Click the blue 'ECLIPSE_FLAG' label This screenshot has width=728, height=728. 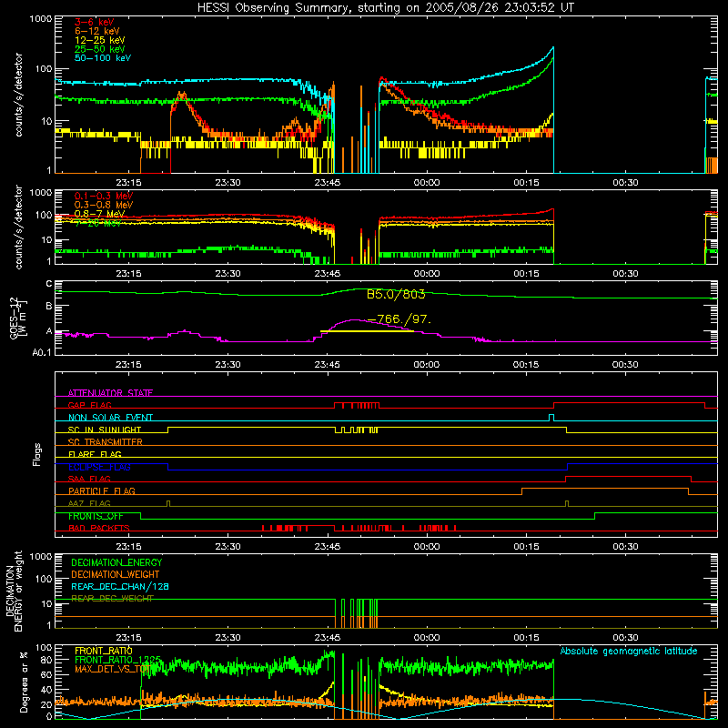click(x=99, y=467)
